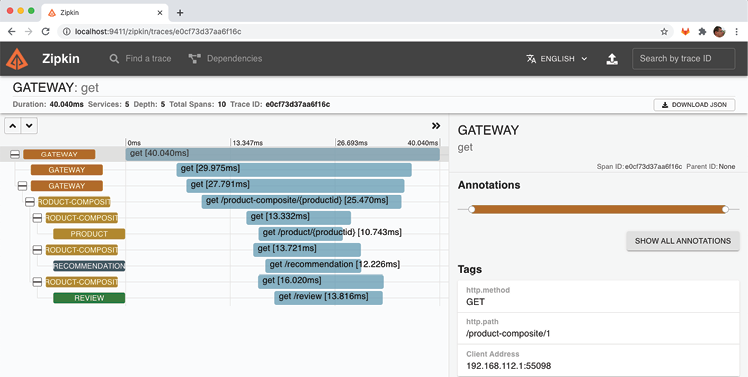The height and width of the screenshot is (377, 748).
Task: Select the get 40.040ms span bar
Action: pos(282,154)
